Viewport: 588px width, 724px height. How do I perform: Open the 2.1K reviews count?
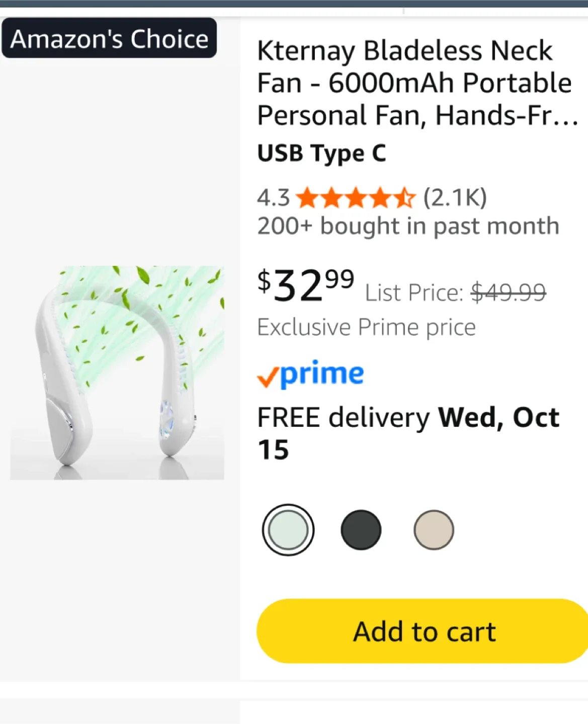point(455,198)
